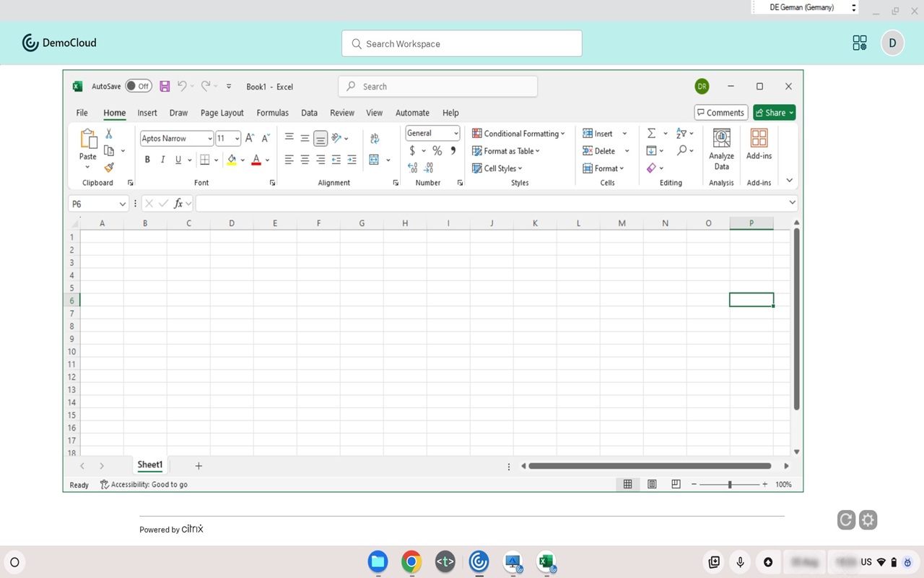This screenshot has width=924, height=578.
Task: Open Find & Select magnifier
Action: 681,150
